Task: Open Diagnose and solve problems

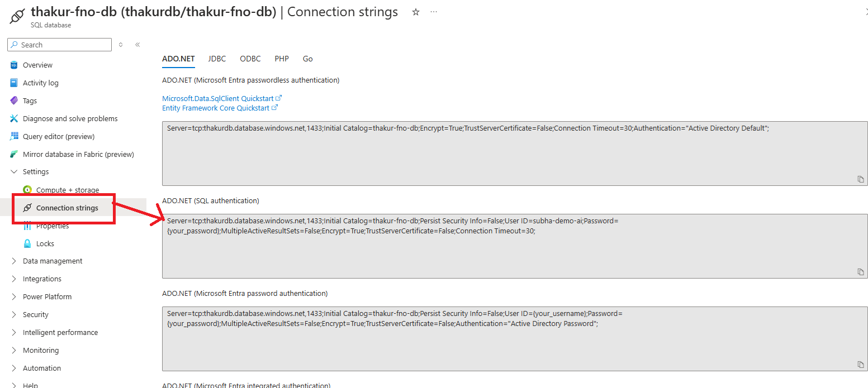Action: 70,119
